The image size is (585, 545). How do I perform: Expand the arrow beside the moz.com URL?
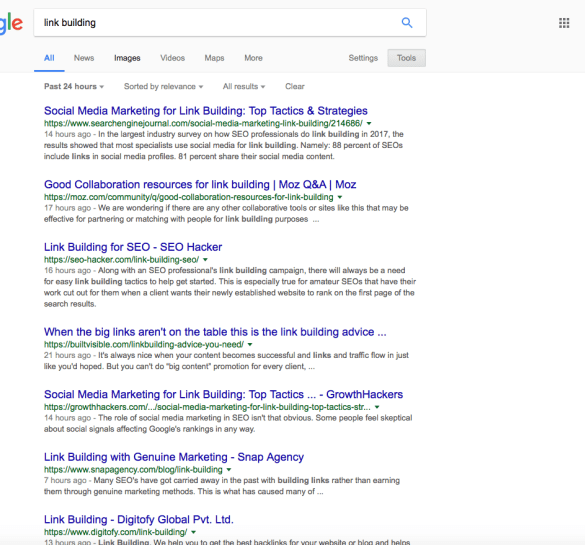[340, 197]
